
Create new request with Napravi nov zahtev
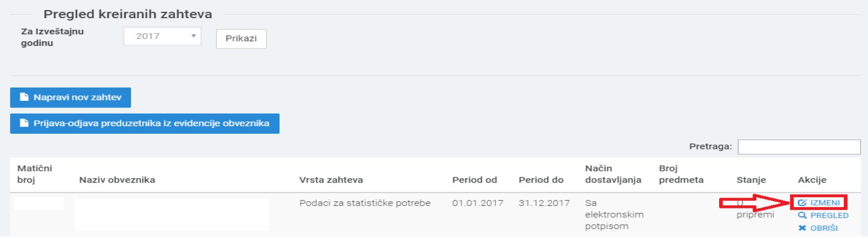point(71,97)
